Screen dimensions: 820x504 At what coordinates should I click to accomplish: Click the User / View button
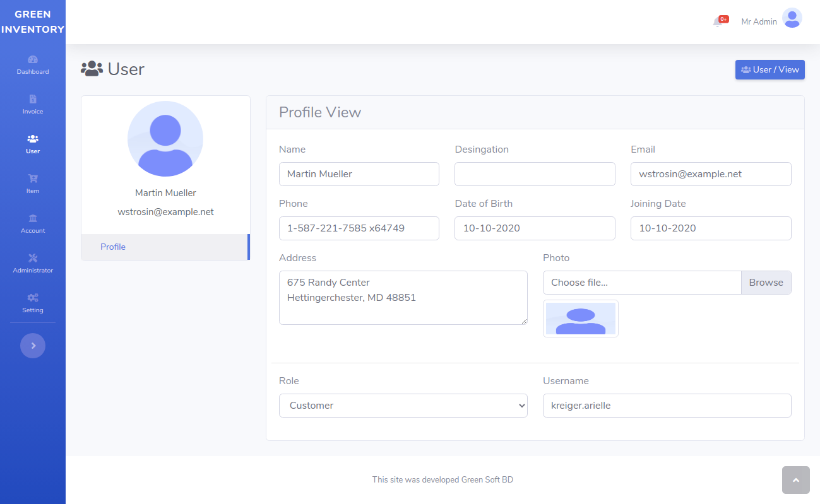[769, 70]
